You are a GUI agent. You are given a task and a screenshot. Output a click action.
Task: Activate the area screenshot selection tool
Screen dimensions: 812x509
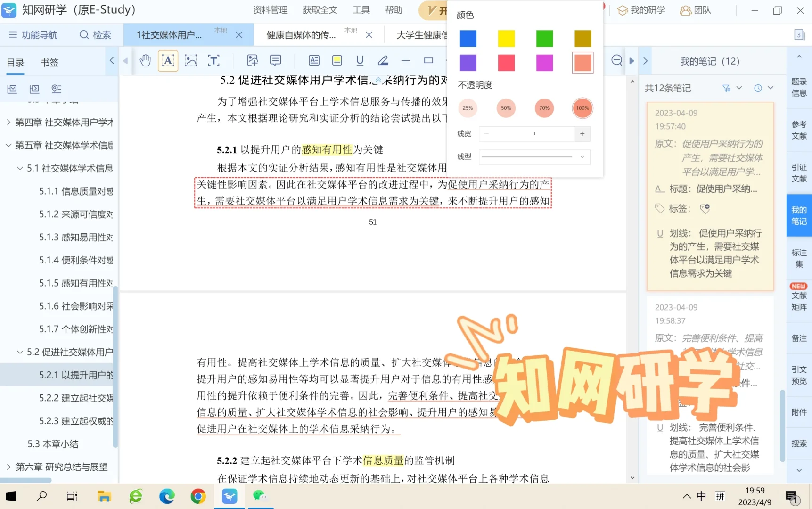coord(191,60)
